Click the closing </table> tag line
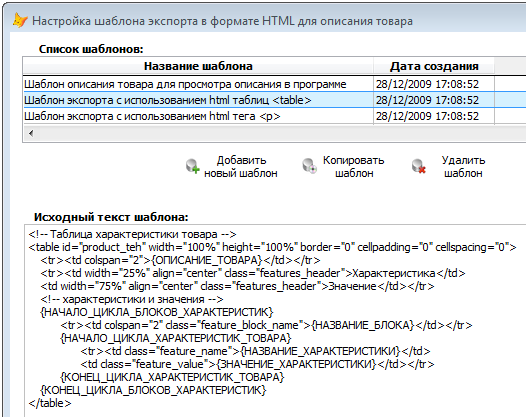Viewport: 526px width, 417px height. pos(50,403)
